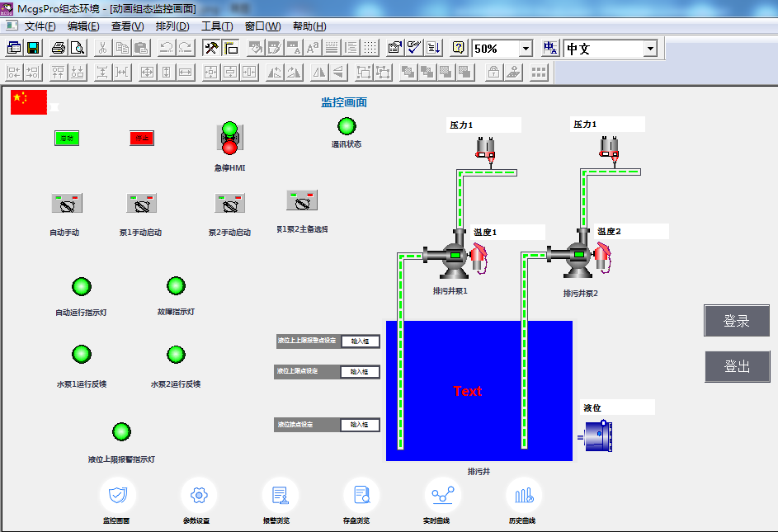
Task: 点击保存工具栏图标
Action: click(33, 48)
